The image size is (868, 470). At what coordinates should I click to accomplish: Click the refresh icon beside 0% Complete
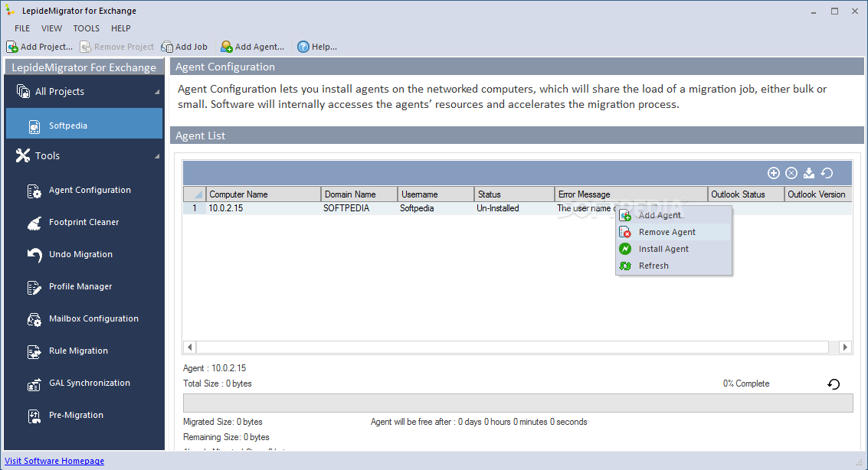pos(834,384)
